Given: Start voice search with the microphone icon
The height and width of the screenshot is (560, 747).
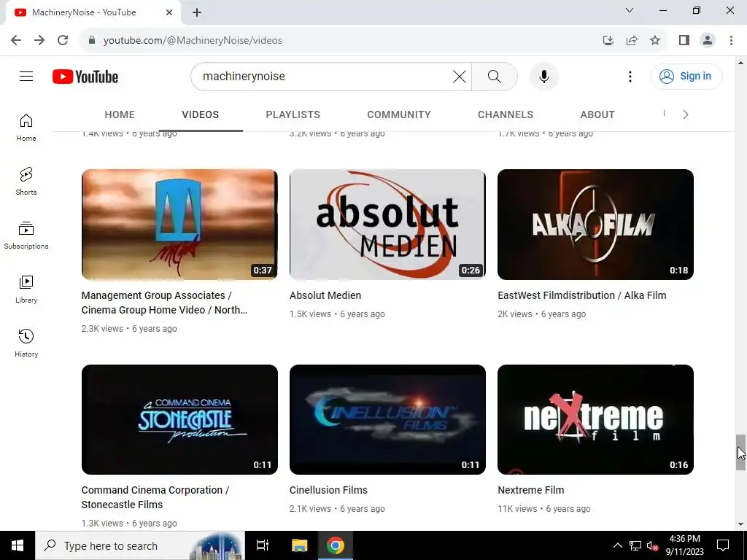Looking at the screenshot, I should (x=543, y=76).
